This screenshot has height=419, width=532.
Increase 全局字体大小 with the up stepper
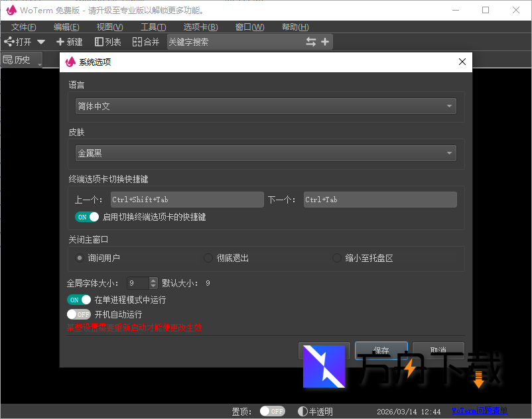tap(153, 280)
